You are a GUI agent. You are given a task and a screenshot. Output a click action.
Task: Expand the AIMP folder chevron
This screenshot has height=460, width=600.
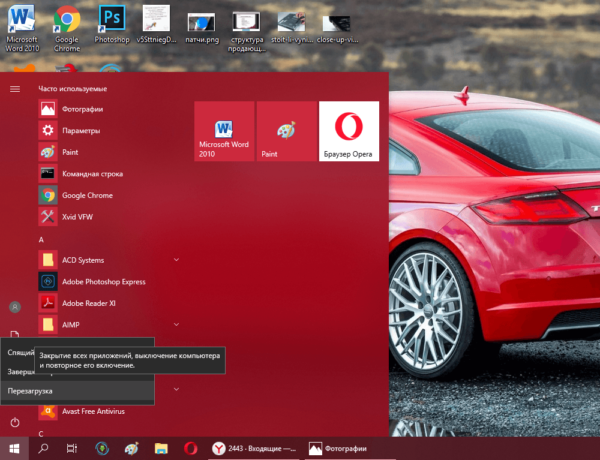tap(176, 325)
